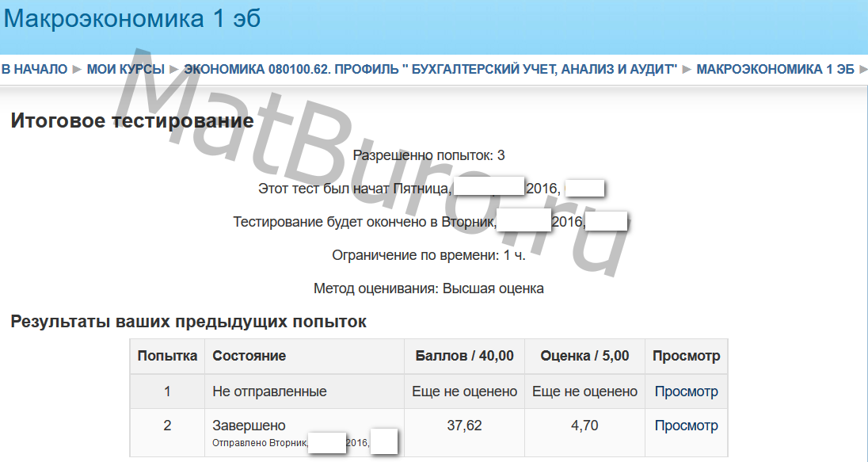
Task: Click the page title Макроэкономика 1 эб
Action: (x=132, y=20)
